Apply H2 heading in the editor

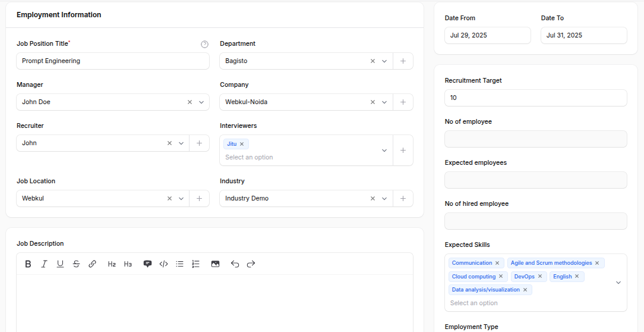tap(112, 264)
